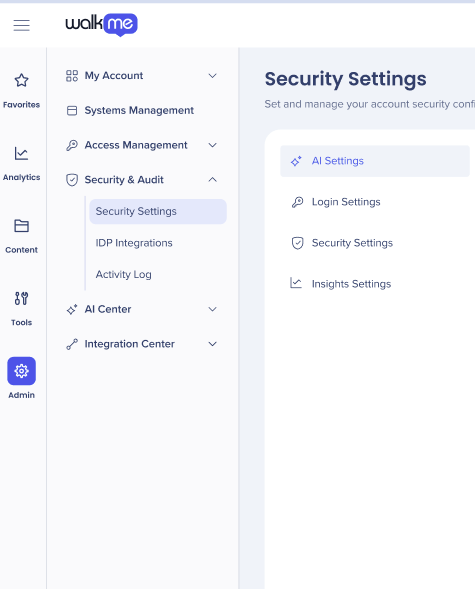The width and height of the screenshot is (475, 589).
Task: Expand AI Center chevron
Action: pyautogui.click(x=213, y=309)
